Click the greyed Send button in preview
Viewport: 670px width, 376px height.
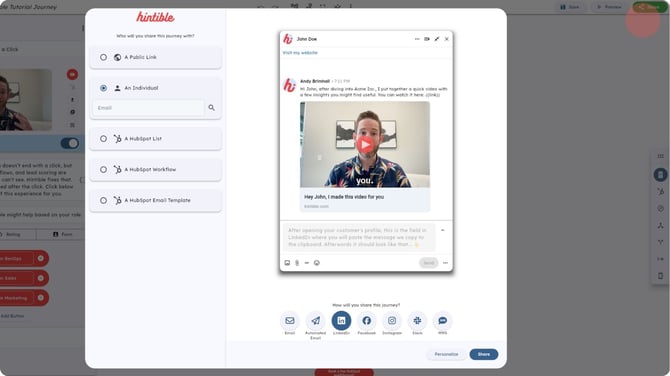click(429, 263)
